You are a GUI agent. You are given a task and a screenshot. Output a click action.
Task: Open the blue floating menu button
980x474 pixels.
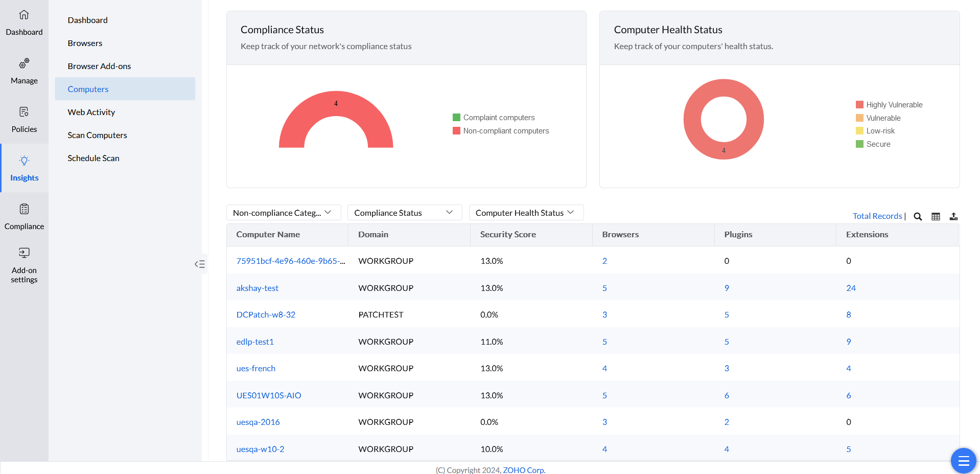click(x=963, y=461)
